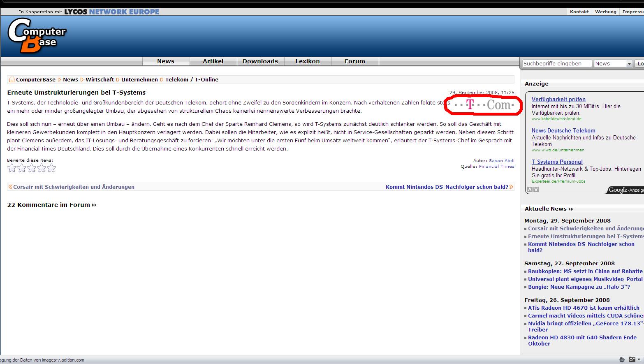Open Carmel macht Videos mittels CUDA news
Viewport: 644px width, 364px height.
tap(586, 316)
